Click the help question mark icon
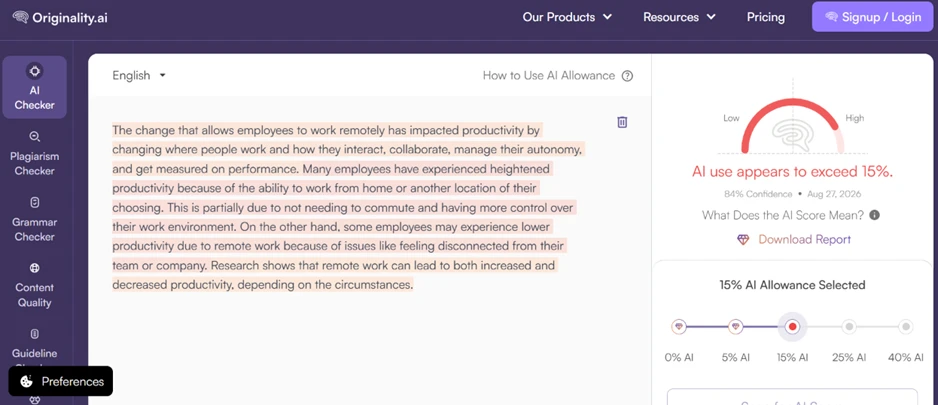 coord(627,76)
